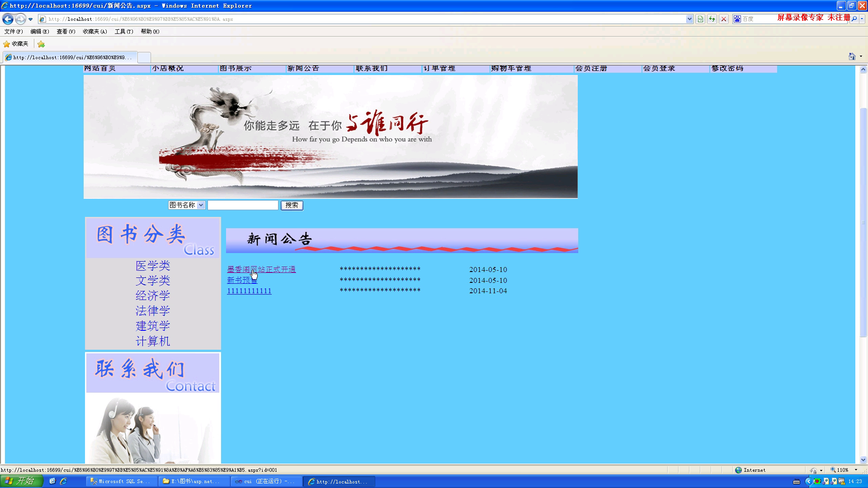Click the Home page icon
Screen dimensions: 868x488
(852, 56)
